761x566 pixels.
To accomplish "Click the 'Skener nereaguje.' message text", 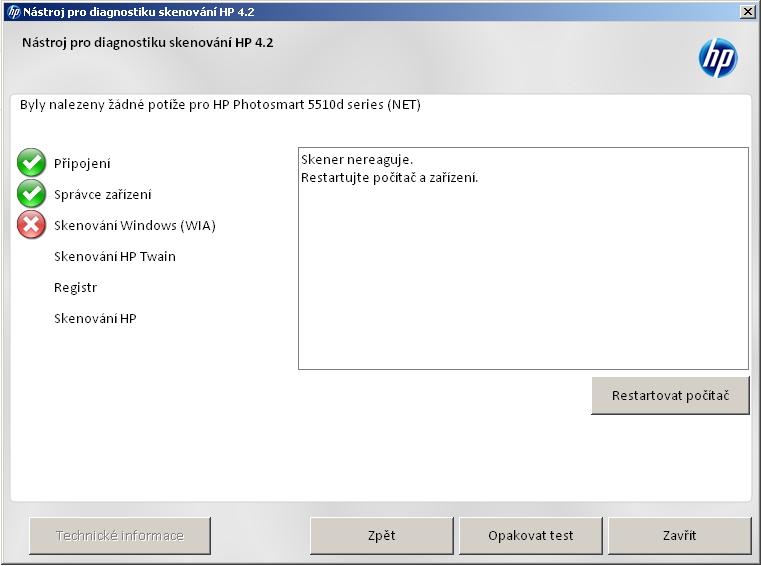I will [x=357, y=160].
